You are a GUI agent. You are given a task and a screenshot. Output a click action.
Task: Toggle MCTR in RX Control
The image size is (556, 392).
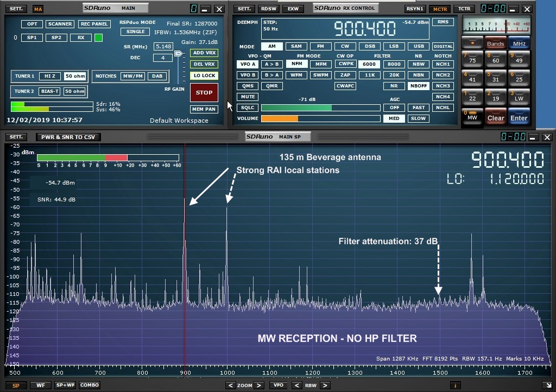point(440,9)
